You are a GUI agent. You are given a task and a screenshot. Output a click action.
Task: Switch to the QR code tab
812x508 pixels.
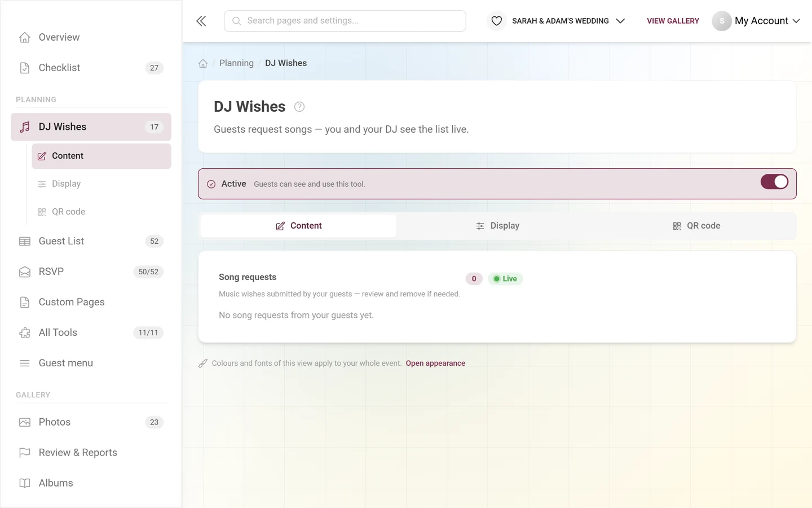[696, 226]
